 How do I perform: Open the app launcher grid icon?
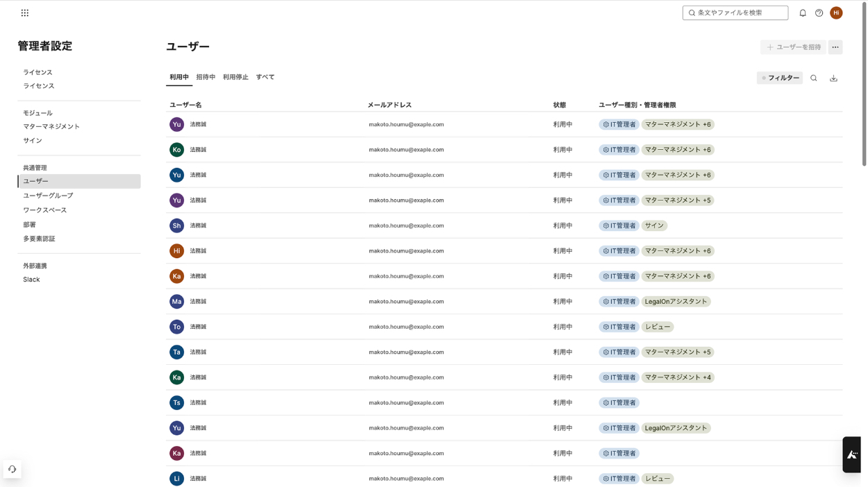click(x=25, y=12)
